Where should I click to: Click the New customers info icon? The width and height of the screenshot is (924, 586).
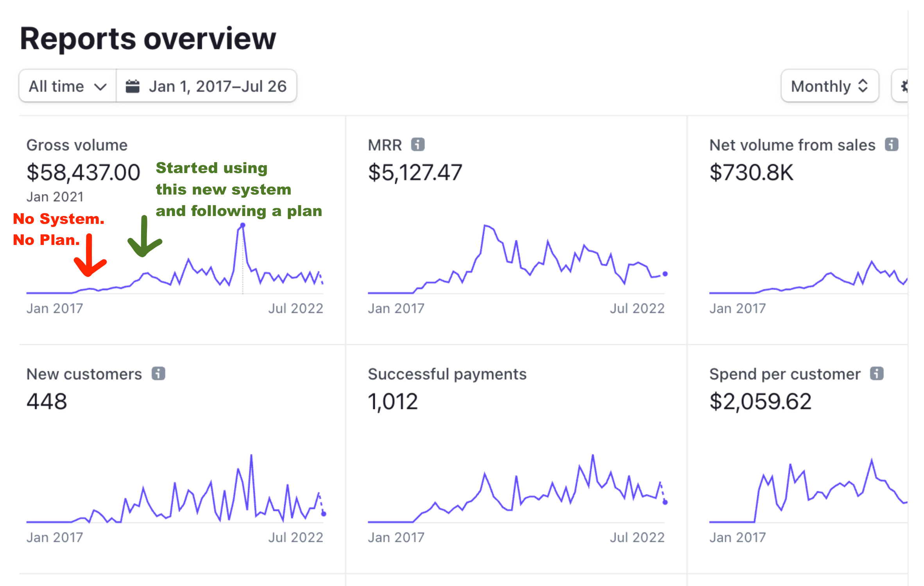(x=158, y=373)
